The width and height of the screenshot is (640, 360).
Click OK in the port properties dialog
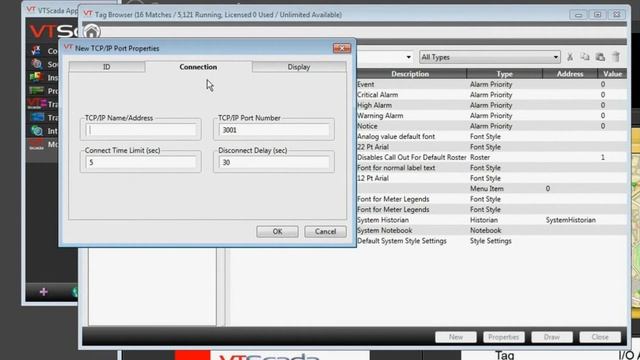278,231
